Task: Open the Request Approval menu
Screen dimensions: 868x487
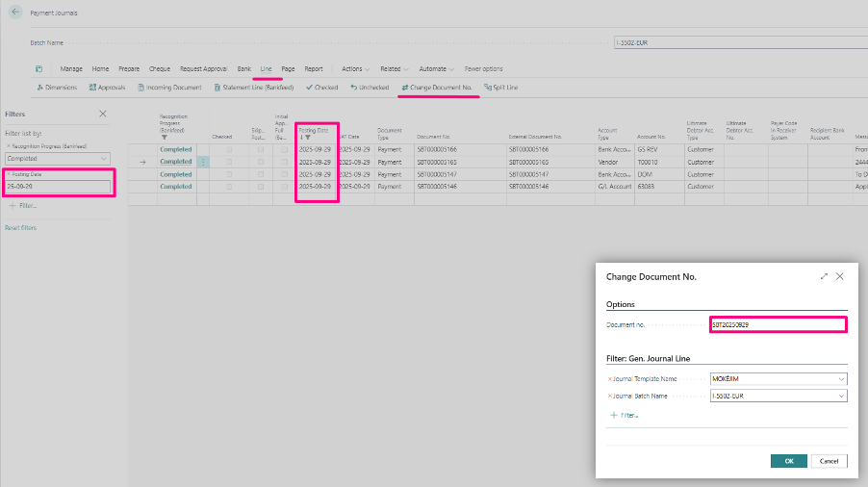Action: tap(203, 69)
